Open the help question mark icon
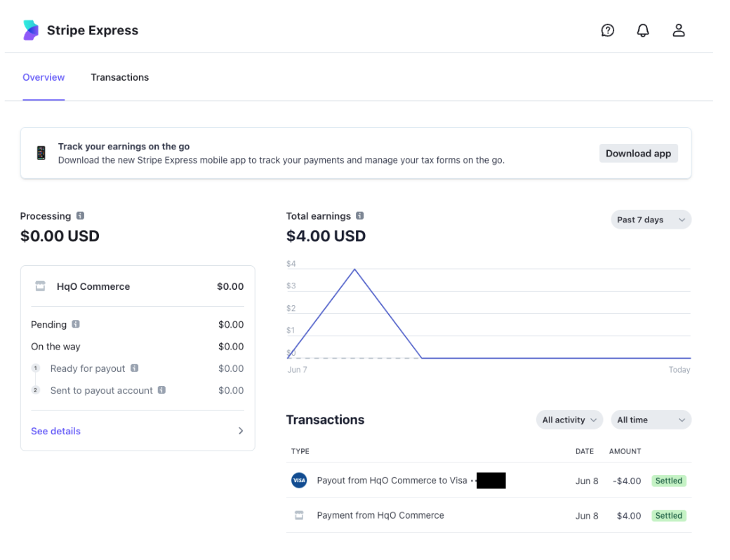 point(608,30)
